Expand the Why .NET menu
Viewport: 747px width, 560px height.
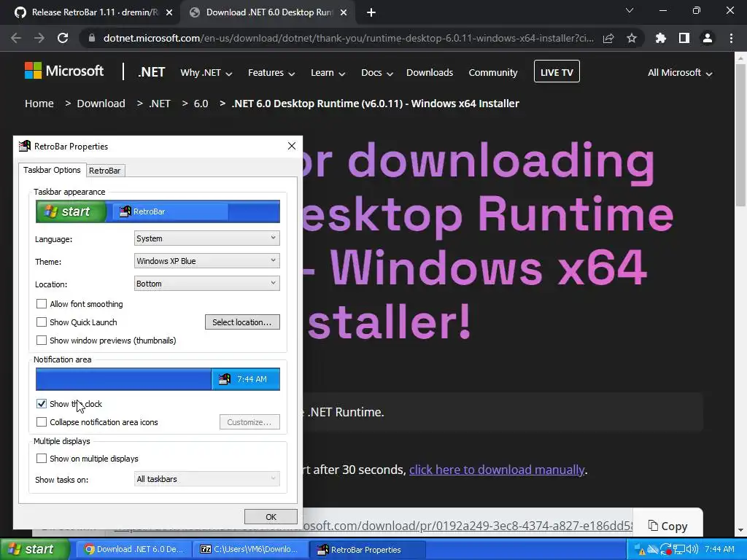[206, 72]
